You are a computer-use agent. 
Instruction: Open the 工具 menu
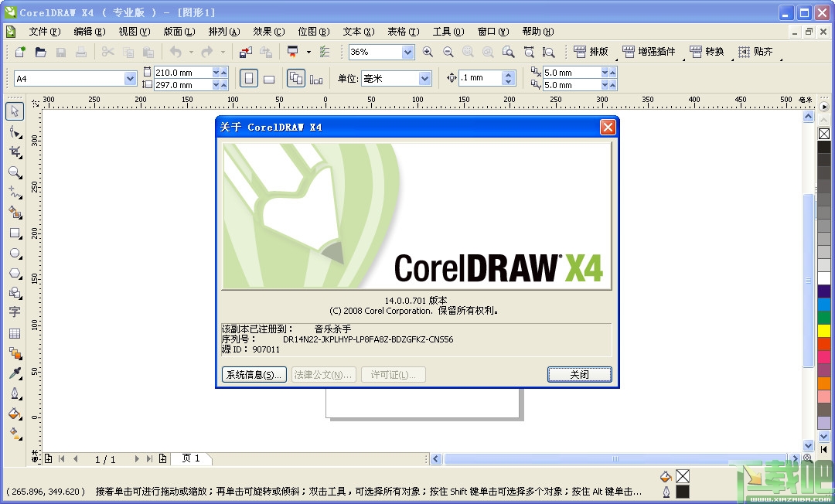click(448, 32)
